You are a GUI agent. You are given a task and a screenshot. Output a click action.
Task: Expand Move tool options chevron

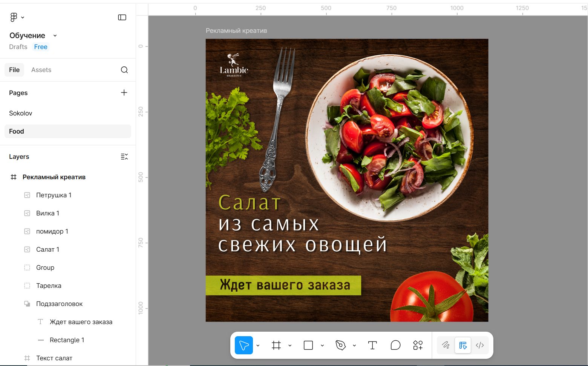coord(258,345)
